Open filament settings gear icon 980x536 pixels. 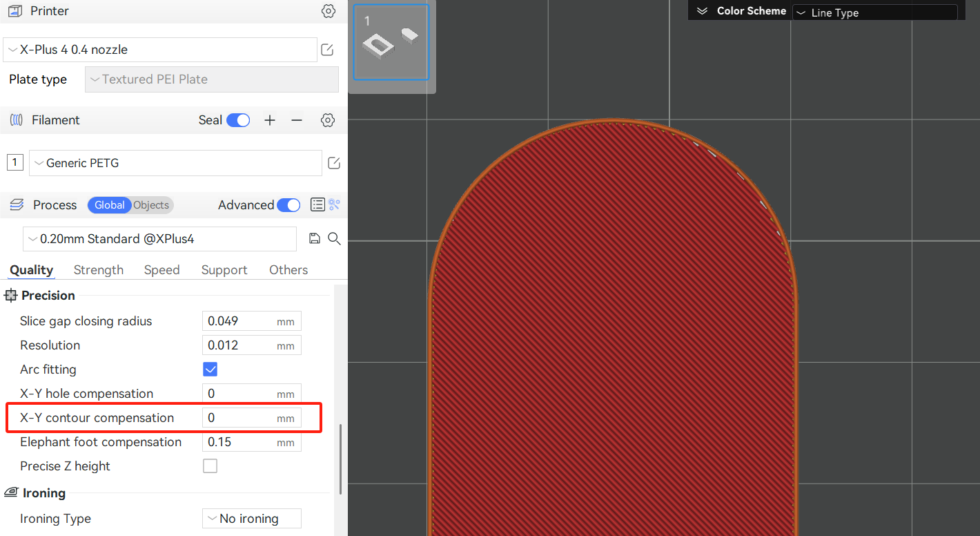(328, 120)
